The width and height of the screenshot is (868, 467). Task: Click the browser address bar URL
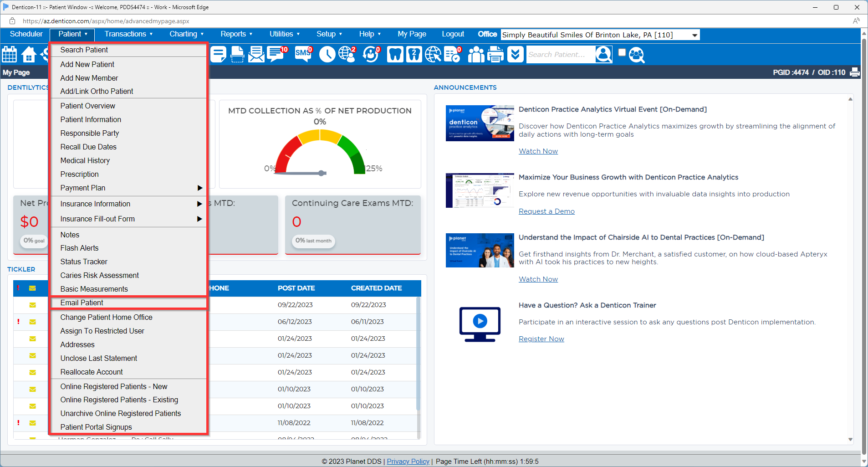pyautogui.click(x=106, y=21)
